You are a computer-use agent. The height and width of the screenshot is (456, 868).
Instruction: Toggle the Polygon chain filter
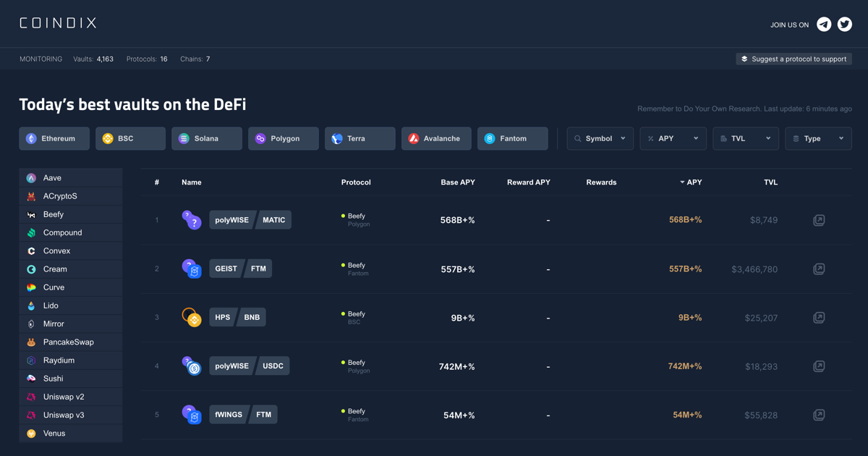(x=284, y=138)
